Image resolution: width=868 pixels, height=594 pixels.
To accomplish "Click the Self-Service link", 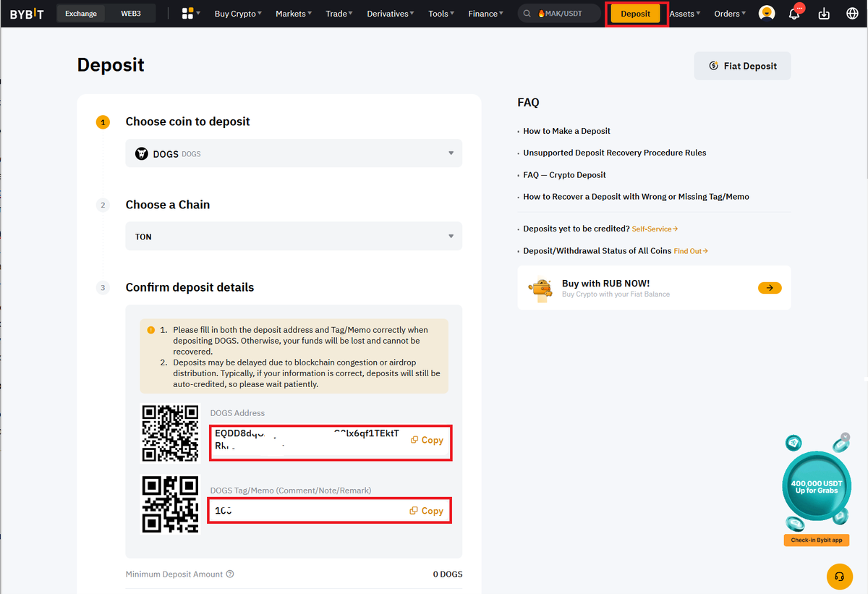I will [655, 229].
